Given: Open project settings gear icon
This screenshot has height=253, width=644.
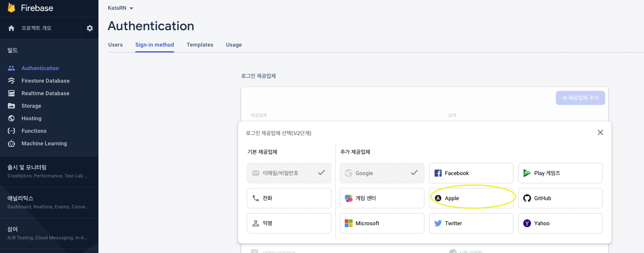Looking at the screenshot, I should [90, 28].
